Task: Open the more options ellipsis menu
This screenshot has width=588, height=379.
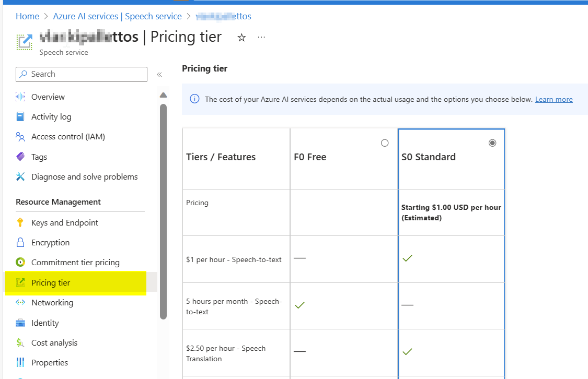Action: coord(261,37)
